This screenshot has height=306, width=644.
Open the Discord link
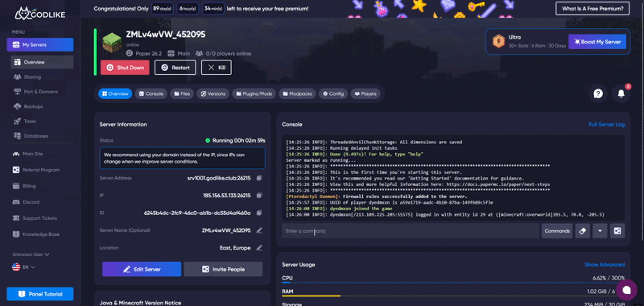point(26,202)
